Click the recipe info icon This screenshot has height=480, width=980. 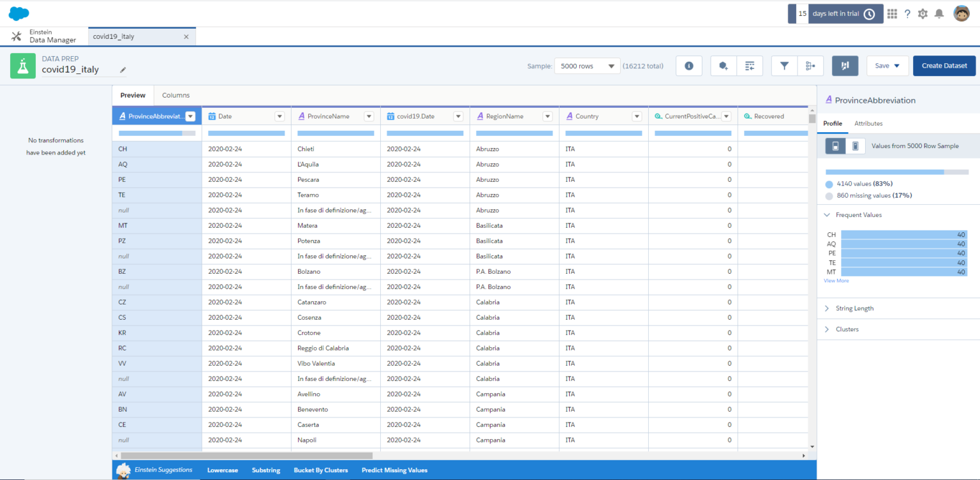[x=689, y=66]
